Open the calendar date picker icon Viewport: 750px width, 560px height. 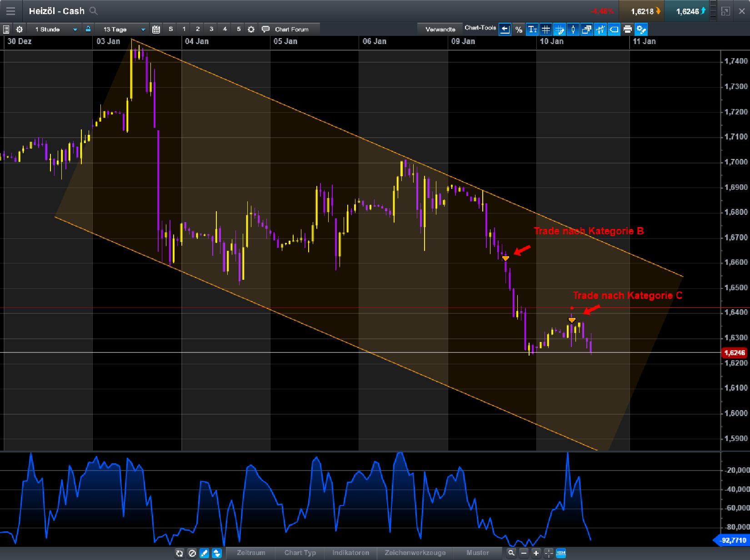point(156,29)
